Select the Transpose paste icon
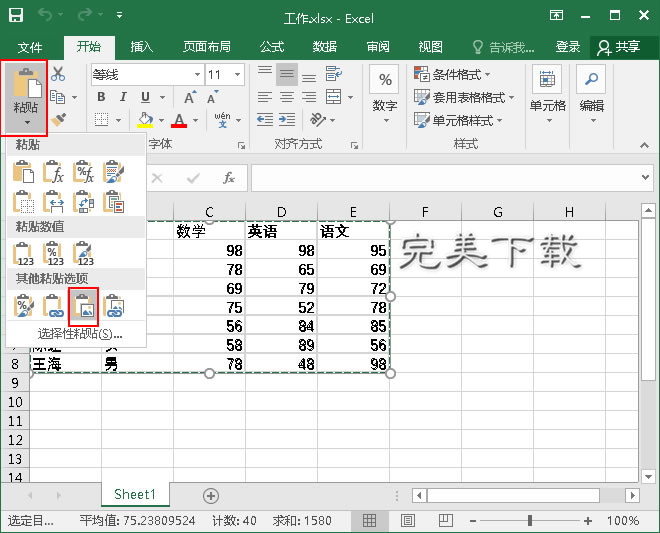Image resolution: width=660 pixels, height=533 pixels. point(84,203)
